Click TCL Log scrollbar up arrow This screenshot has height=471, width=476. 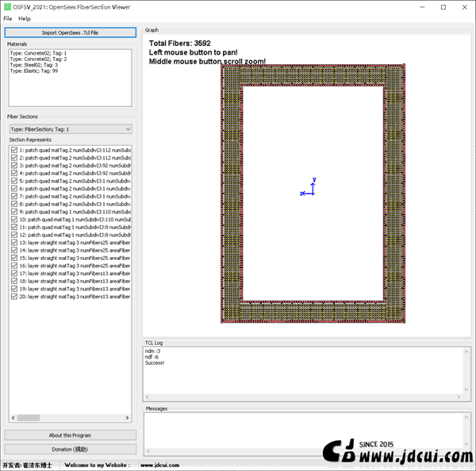point(466,351)
